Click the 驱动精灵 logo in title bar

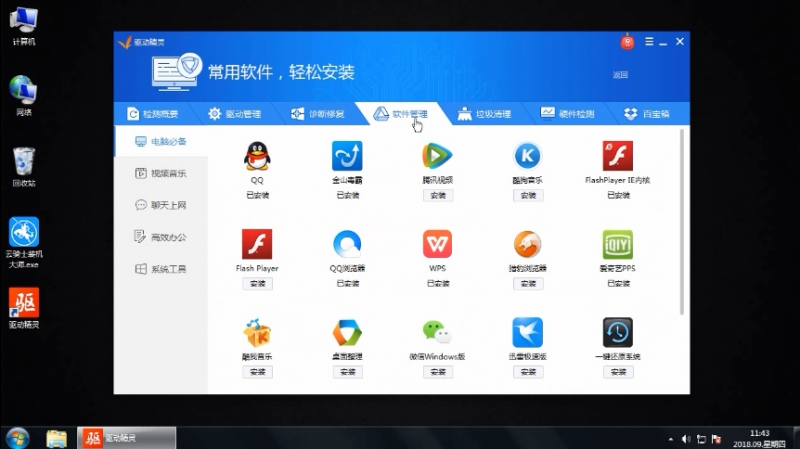[x=141, y=42]
